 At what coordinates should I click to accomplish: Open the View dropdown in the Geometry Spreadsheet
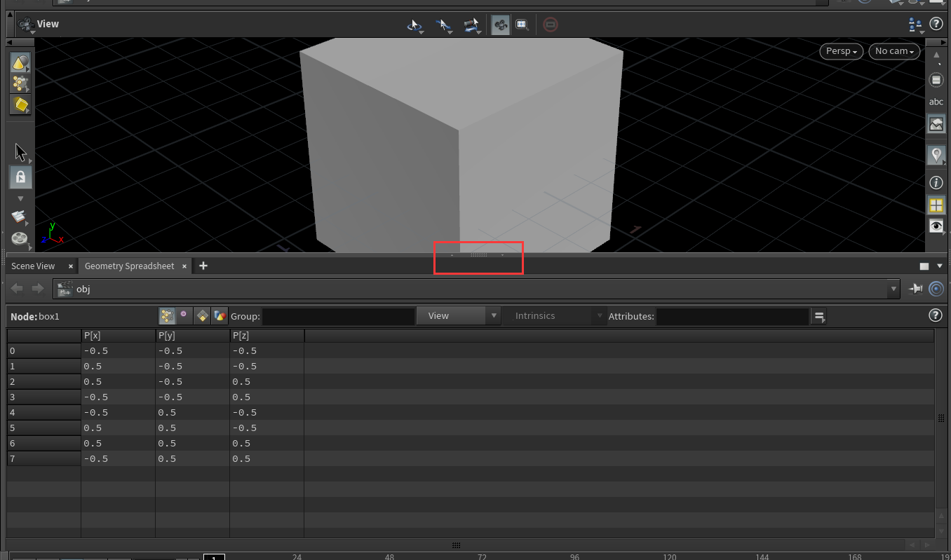[459, 315]
